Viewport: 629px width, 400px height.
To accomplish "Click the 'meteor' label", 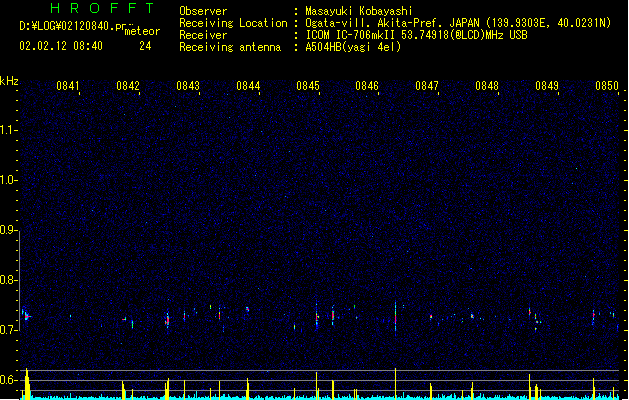I will click(x=142, y=31).
